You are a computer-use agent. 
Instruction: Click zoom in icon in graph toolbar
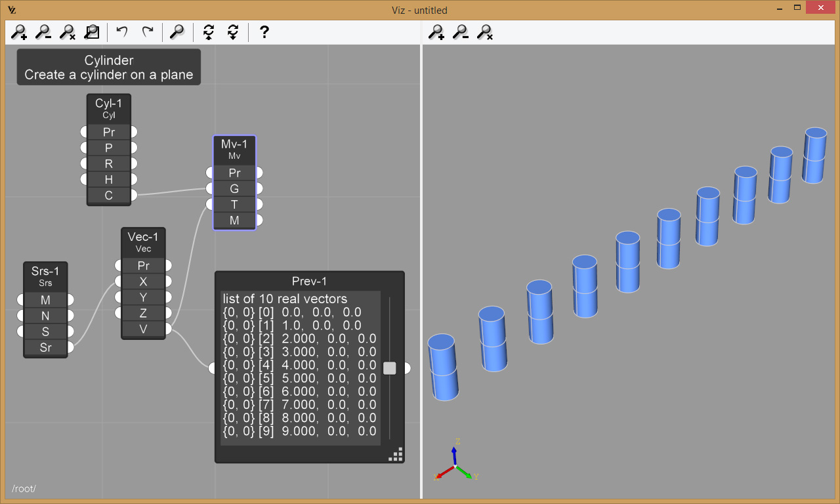(x=20, y=32)
